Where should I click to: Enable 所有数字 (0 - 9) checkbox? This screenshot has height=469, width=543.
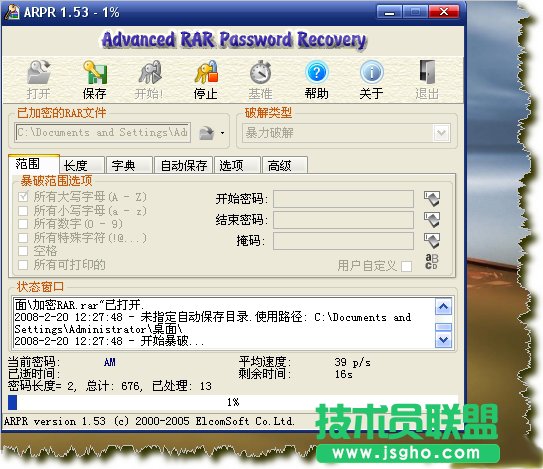point(23,224)
